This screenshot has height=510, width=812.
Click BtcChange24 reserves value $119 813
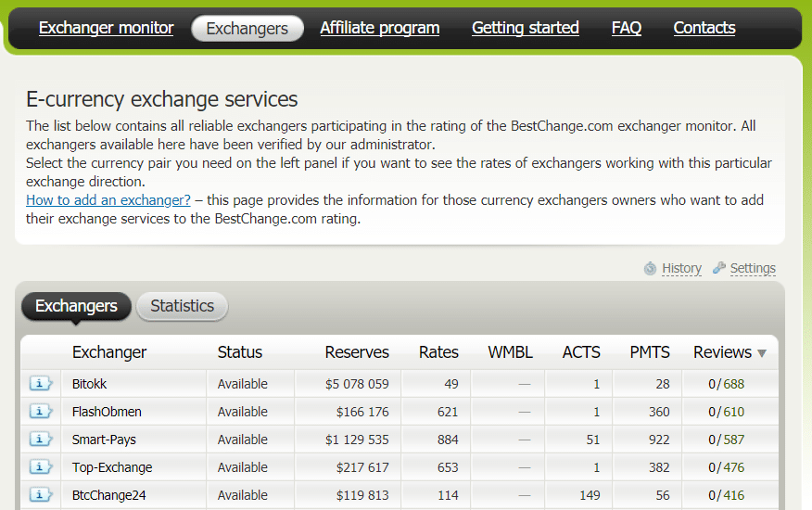(362, 495)
